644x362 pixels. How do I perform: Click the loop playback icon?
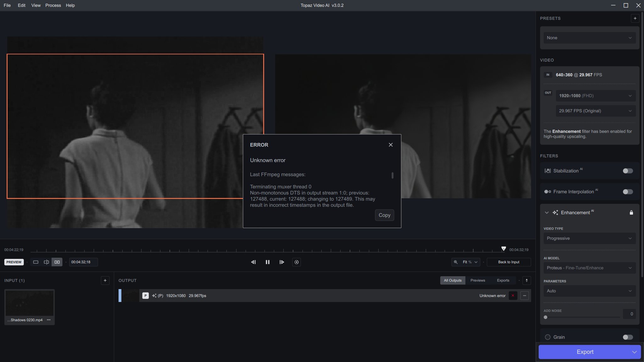(x=296, y=262)
